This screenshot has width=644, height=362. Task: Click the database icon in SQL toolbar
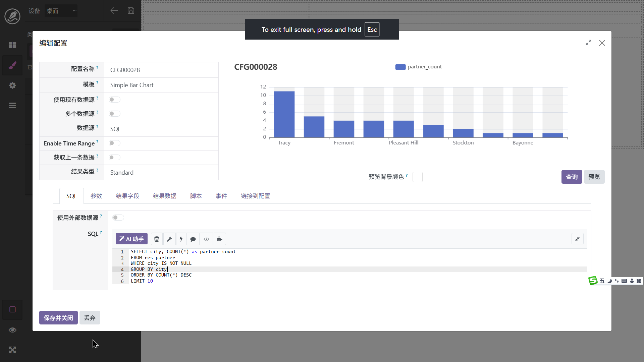[157, 239]
